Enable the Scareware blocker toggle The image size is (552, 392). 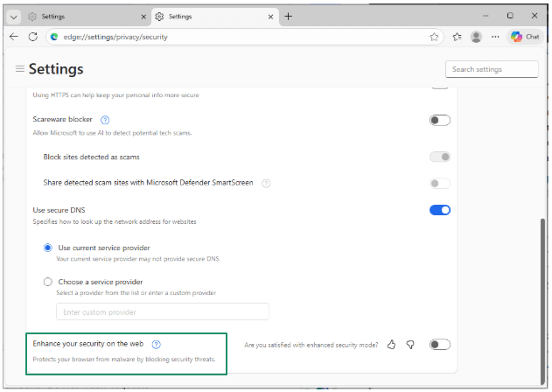click(x=439, y=120)
